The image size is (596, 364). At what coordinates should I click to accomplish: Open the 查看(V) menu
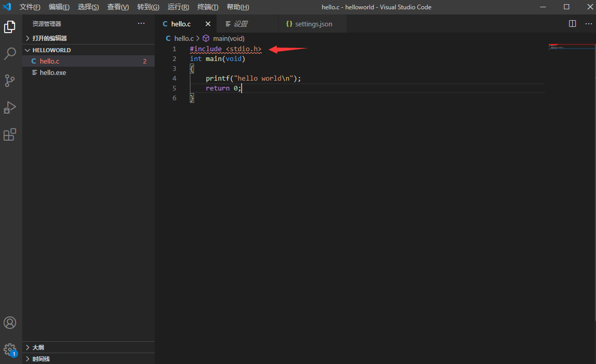118,7
